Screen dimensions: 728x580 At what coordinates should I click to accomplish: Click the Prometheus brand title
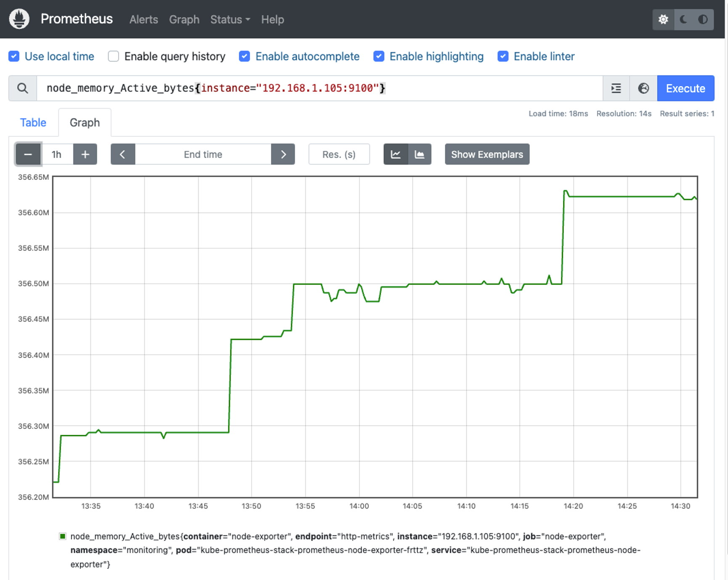tap(77, 19)
